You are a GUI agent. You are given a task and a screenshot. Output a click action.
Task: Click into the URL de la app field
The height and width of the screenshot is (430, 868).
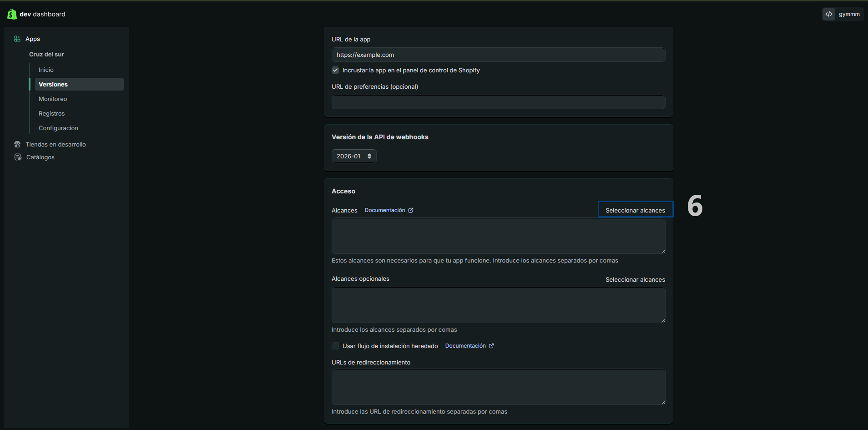[498, 55]
